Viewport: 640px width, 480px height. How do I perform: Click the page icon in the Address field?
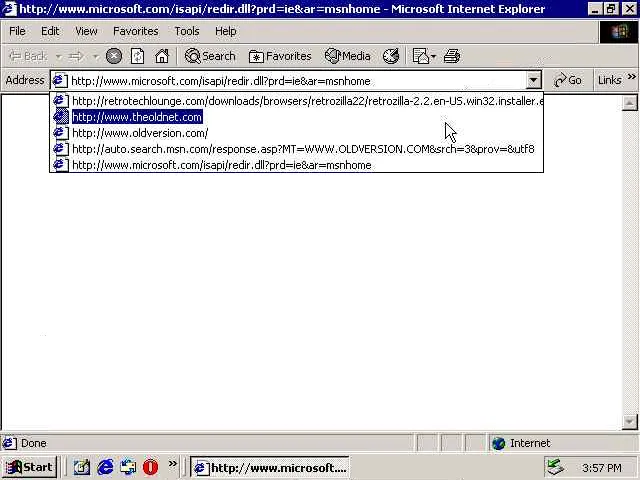(x=60, y=80)
